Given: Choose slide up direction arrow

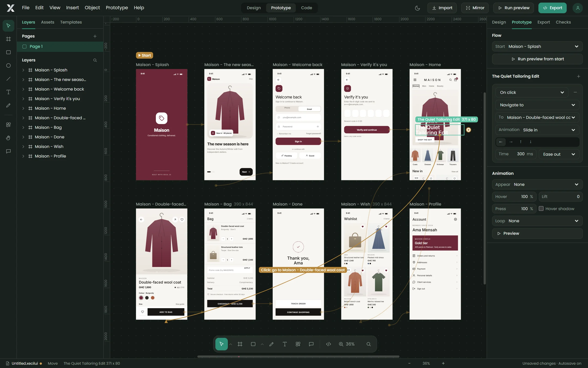Looking at the screenshot, I should point(521,142).
